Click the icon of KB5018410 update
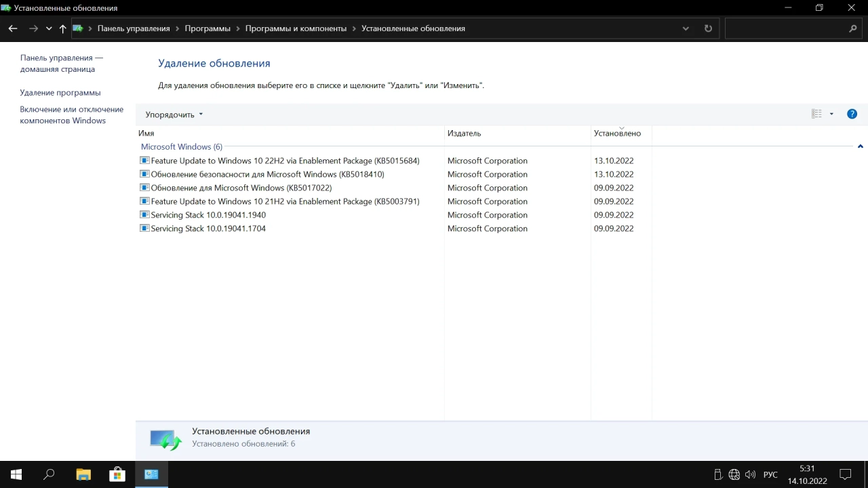The image size is (868, 488). pyautogui.click(x=144, y=174)
